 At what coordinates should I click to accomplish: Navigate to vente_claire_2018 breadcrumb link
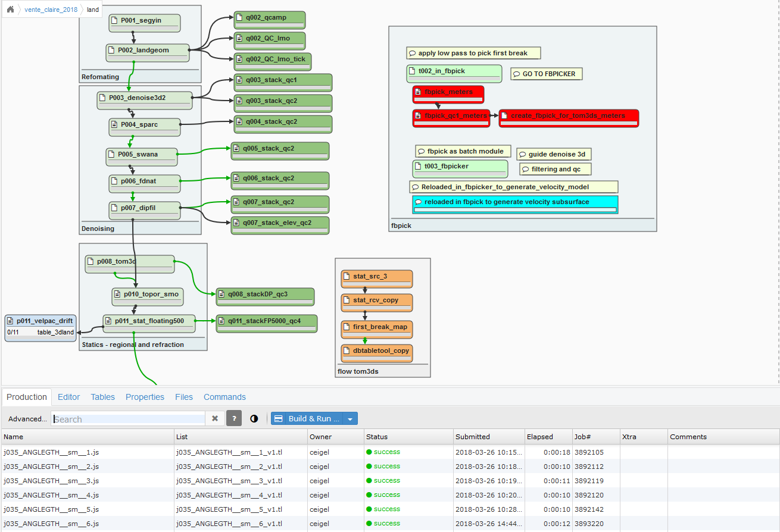[x=51, y=10]
